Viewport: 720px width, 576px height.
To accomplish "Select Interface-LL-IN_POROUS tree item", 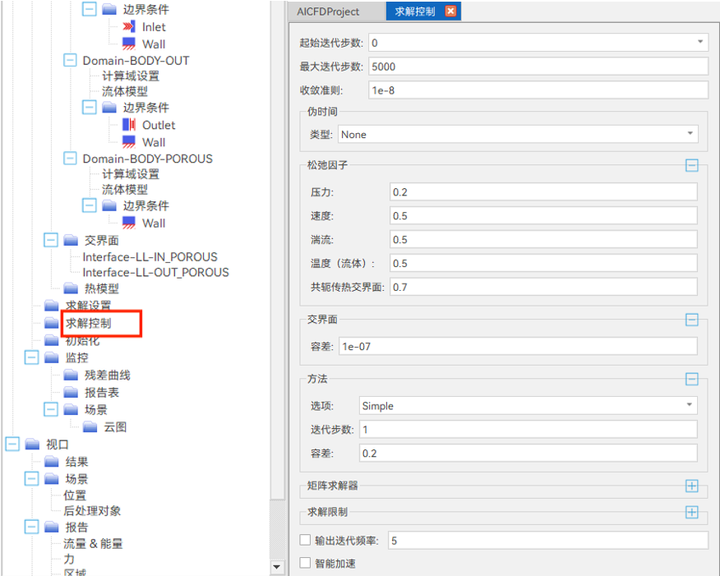I will (x=150, y=257).
